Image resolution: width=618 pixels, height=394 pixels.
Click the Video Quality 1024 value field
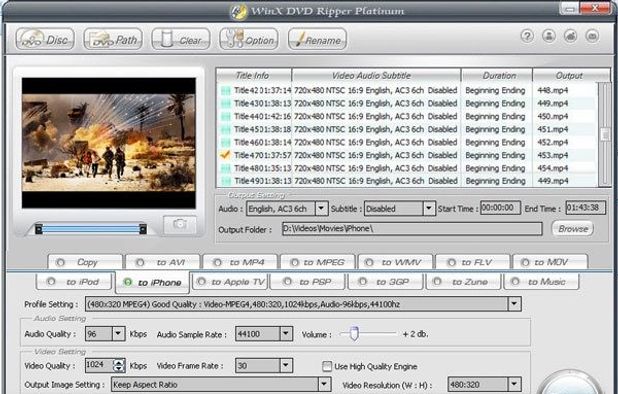(99, 365)
